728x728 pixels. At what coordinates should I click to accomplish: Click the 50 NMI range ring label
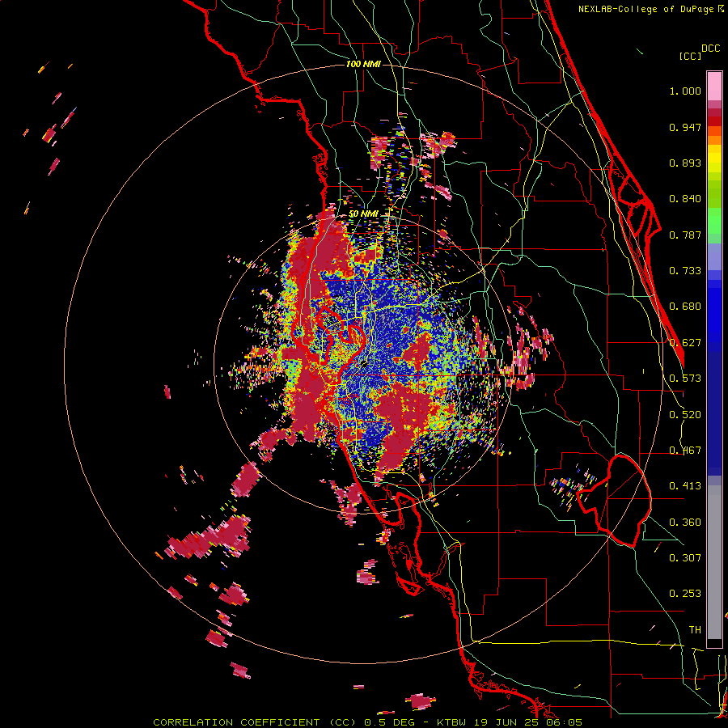[x=363, y=214]
